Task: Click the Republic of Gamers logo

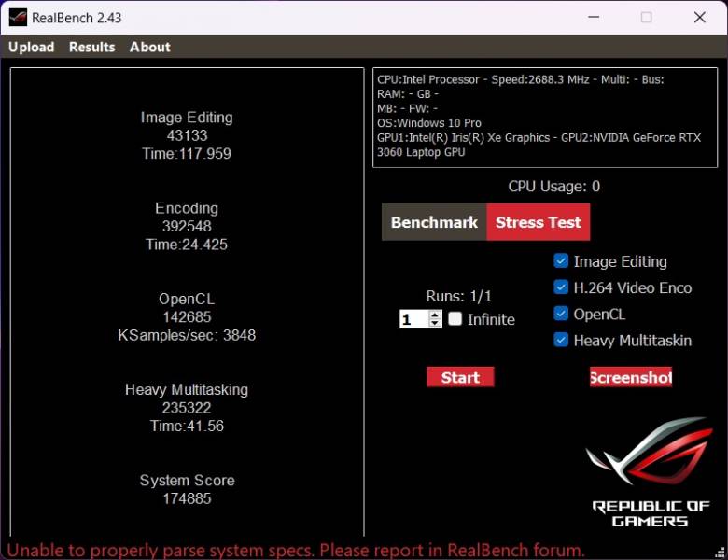Action: click(650, 471)
